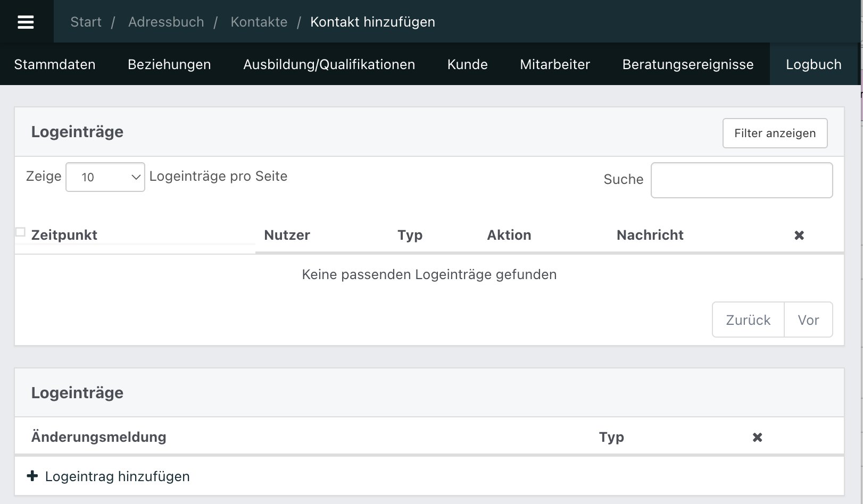Go to Adressbuch via breadcrumb link
This screenshot has width=863, height=504.
coord(165,22)
